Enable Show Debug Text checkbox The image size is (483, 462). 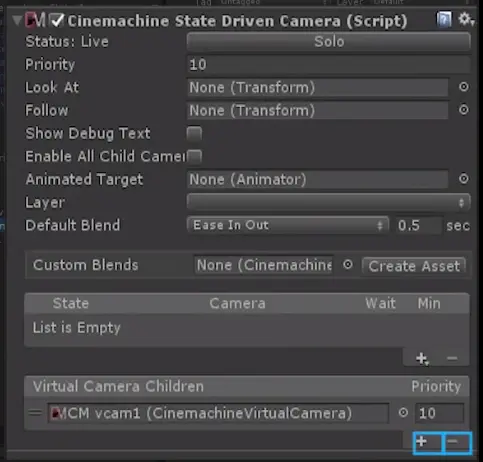click(x=194, y=134)
